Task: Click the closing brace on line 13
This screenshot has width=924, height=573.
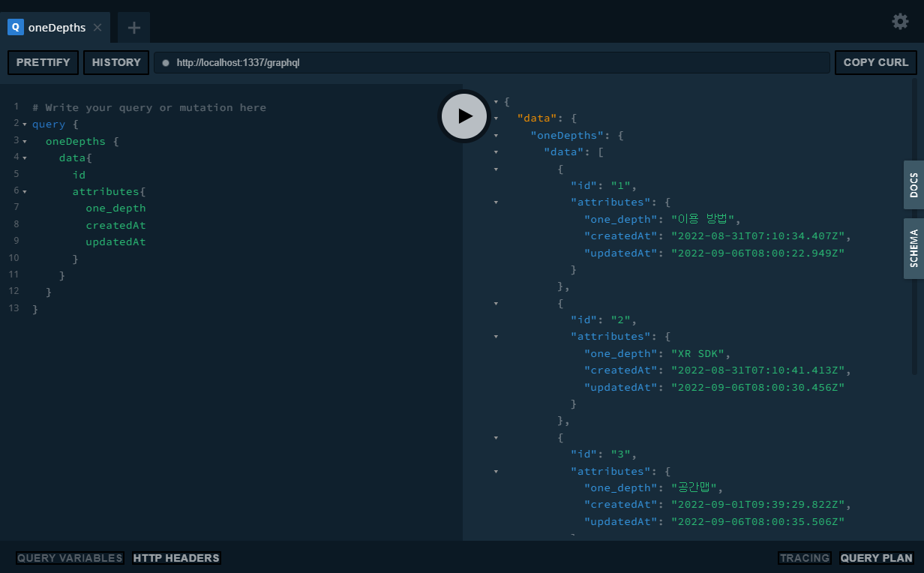Action: tap(35, 309)
